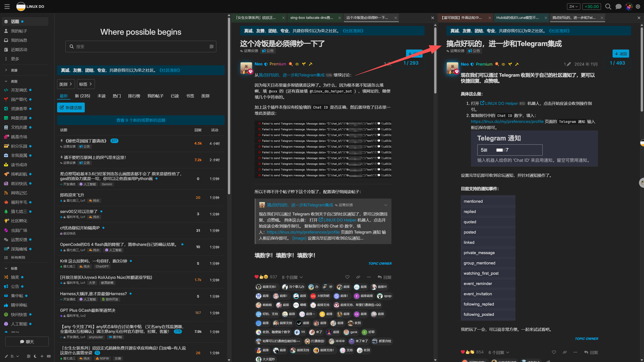The height and width of the screenshot is (362, 644).
Task: Click the search input field
Action: [x=141, y=47]
